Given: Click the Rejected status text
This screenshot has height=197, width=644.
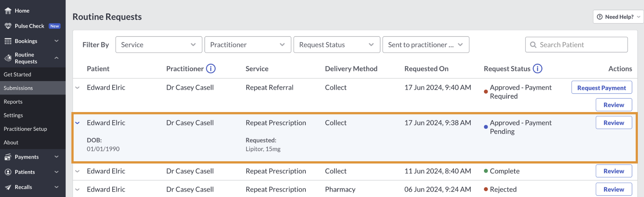Looking at the screenshot, I should click(x=503, y=190).
